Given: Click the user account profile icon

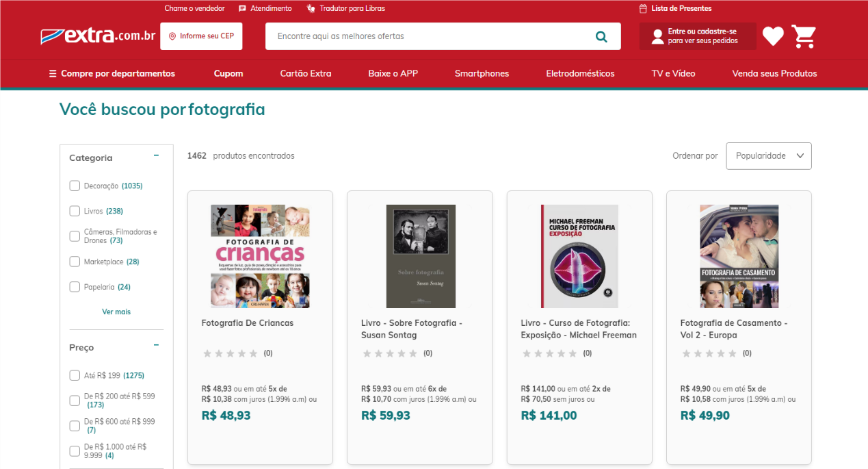Looking at the screenshot, I should pos(657,36).
